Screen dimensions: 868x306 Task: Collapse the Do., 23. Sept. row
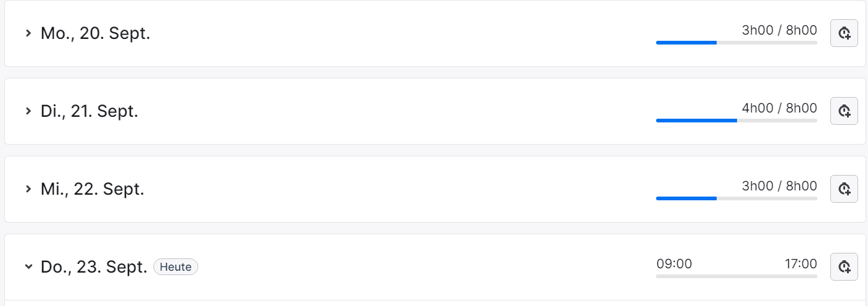(28, 267)
